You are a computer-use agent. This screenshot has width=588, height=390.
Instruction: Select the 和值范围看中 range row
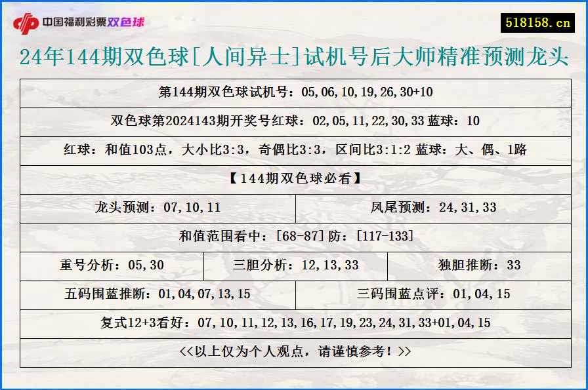(x=294, y=237)
